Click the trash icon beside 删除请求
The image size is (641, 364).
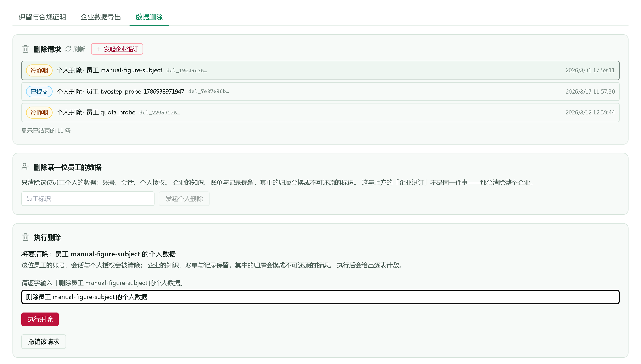(x=25, y=49)
